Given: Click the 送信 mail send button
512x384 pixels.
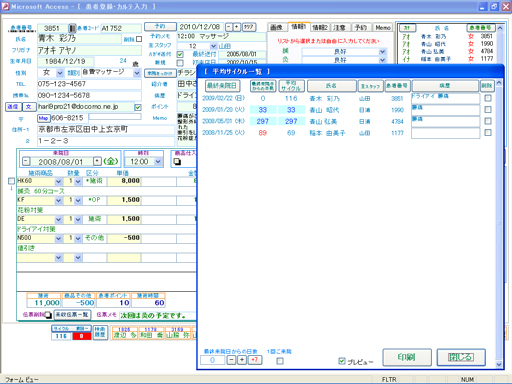Looking at the screenshot, I should point(13,107).
